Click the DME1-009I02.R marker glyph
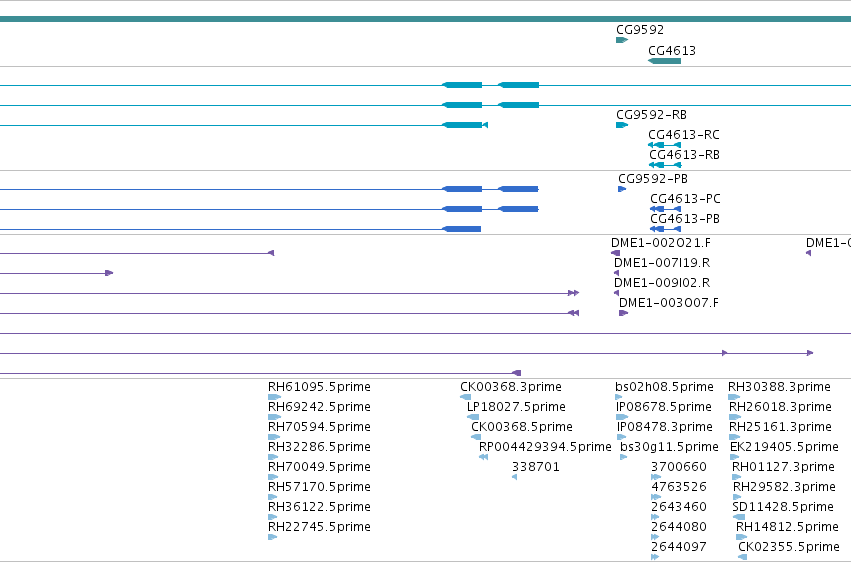This screenshot has width=851, height=562. coord(617,293)
